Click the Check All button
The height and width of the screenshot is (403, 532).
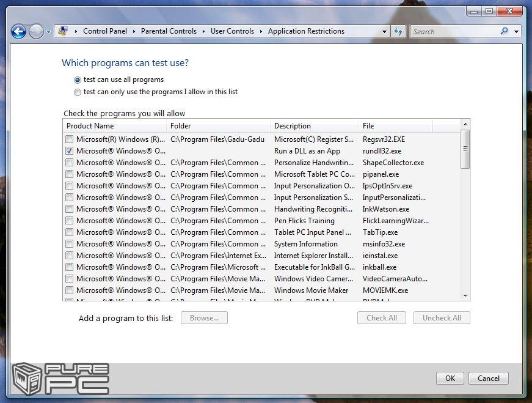(382, 318)
